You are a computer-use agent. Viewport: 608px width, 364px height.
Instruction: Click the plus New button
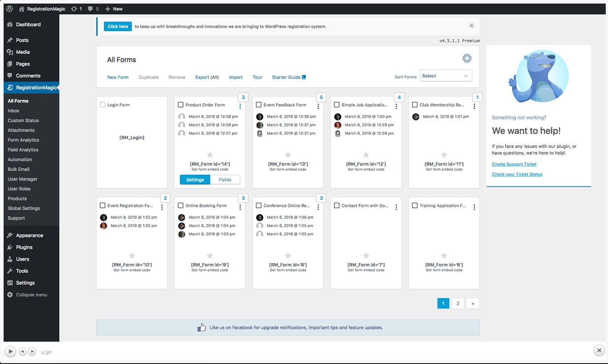pos(114,8)
